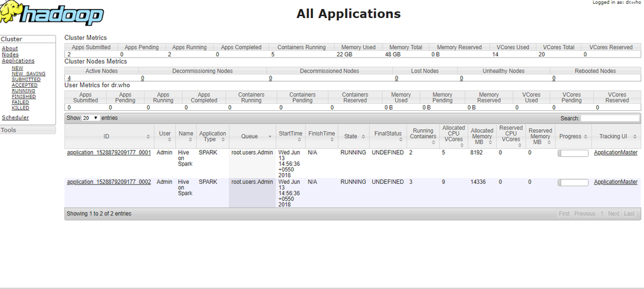This screenshot has width=644, height=289.
Task: Go to First page of entries
Action: coord(565,214)
